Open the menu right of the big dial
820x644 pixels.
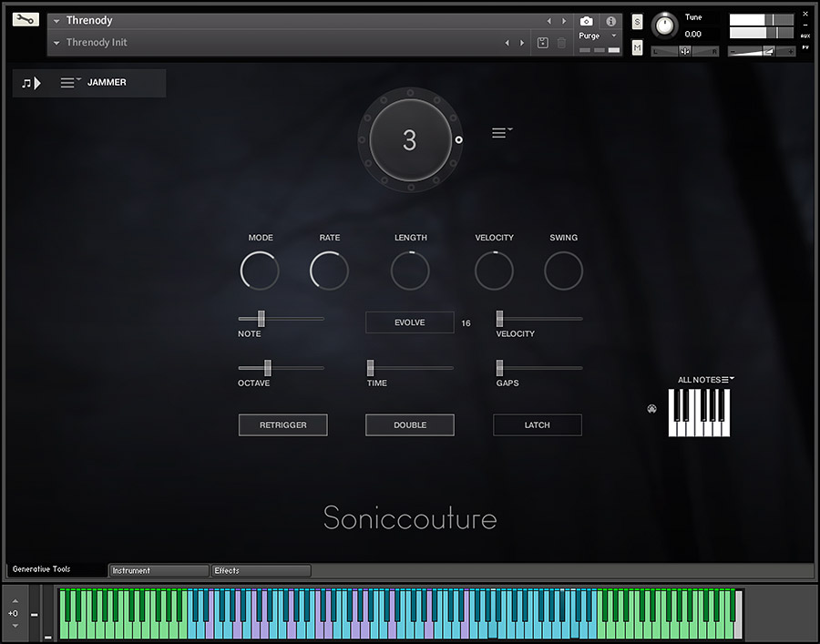click(x=501, y=133)
